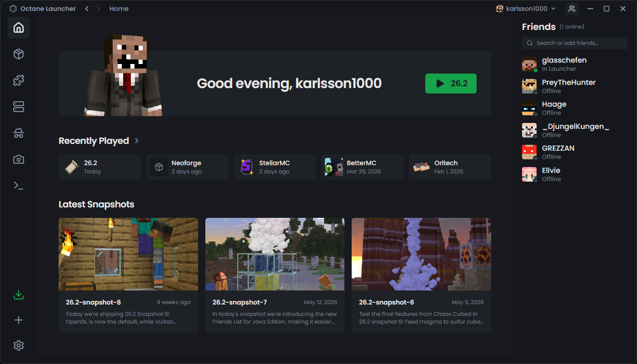The height and width of the screenshot is (364, 637).
Task: Open the 26.2 recently played card
Action: (x=100, y=167)
